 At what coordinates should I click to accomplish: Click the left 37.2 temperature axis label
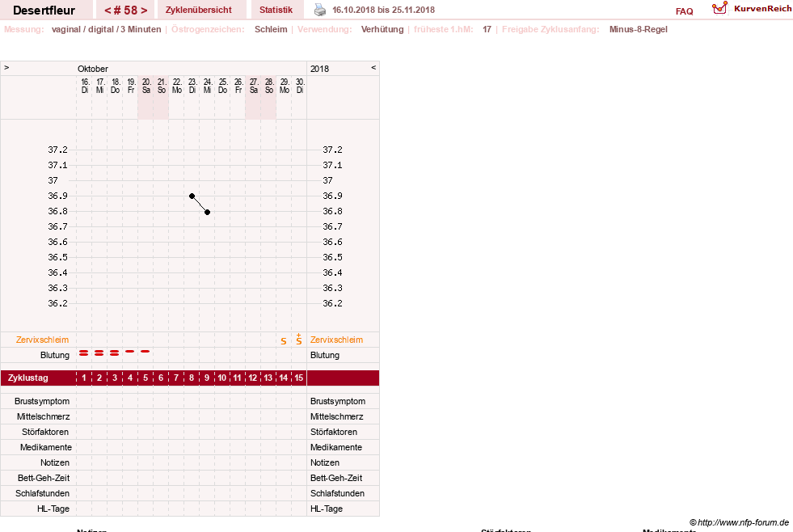[57, 150]
